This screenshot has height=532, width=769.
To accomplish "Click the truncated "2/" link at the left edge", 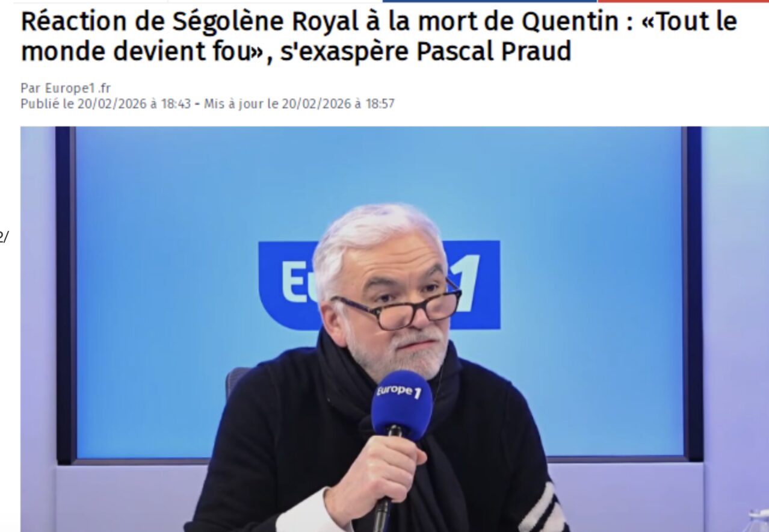I will pyautogui.click(x=4, y=237).
